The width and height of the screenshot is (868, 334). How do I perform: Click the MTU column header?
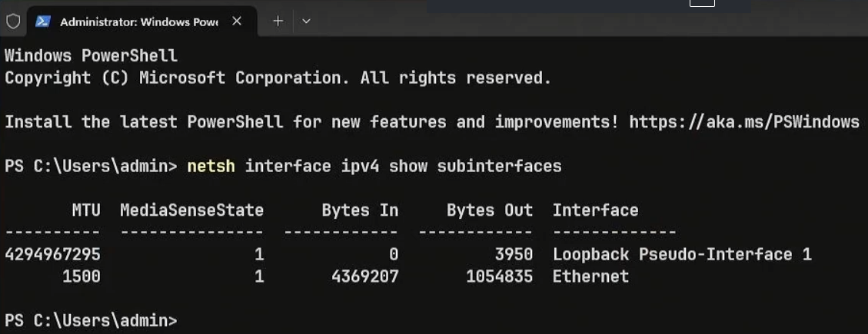tap(86, 210)
